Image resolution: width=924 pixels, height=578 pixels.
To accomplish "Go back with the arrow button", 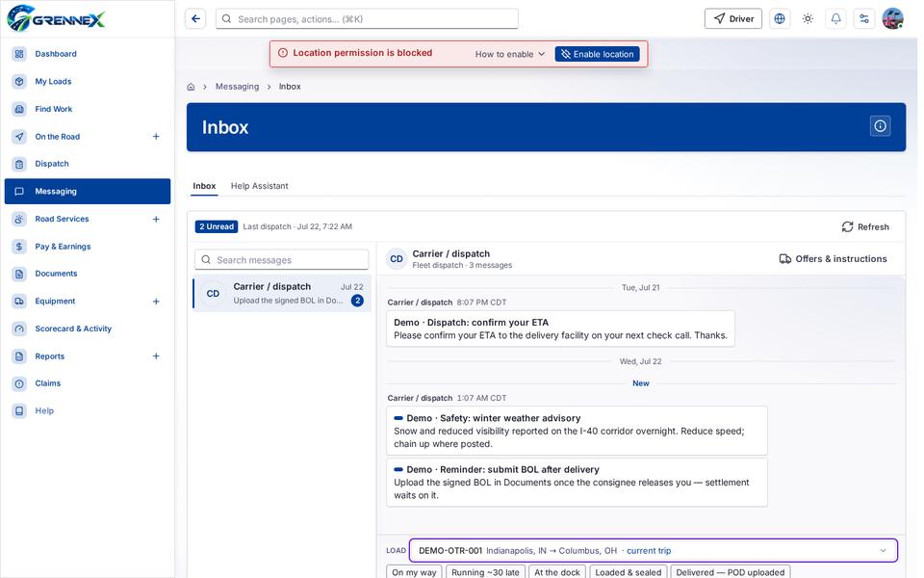I will pyautogui.click(x=195, y=19).
